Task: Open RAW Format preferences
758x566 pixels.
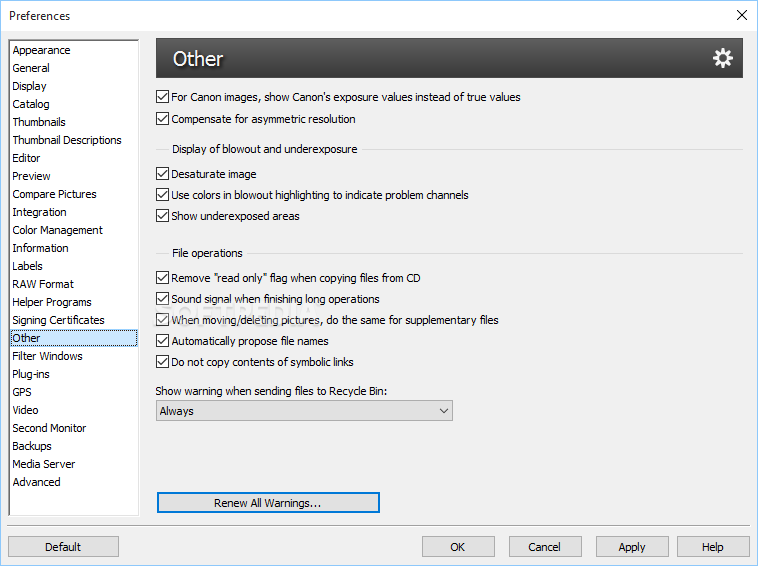Action: [x=73, y=284]
